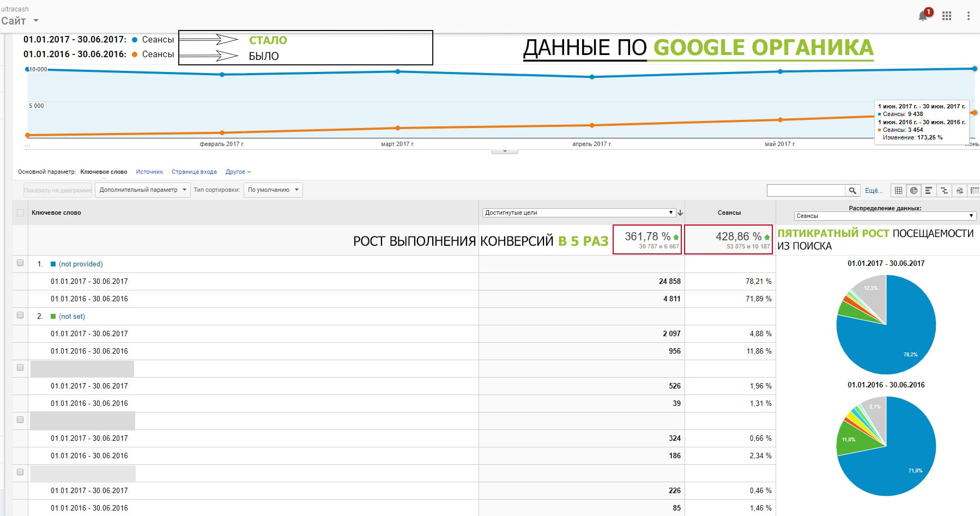Open the Google apps grid
This screenshot has width=980, height=516.
point(947,16)
